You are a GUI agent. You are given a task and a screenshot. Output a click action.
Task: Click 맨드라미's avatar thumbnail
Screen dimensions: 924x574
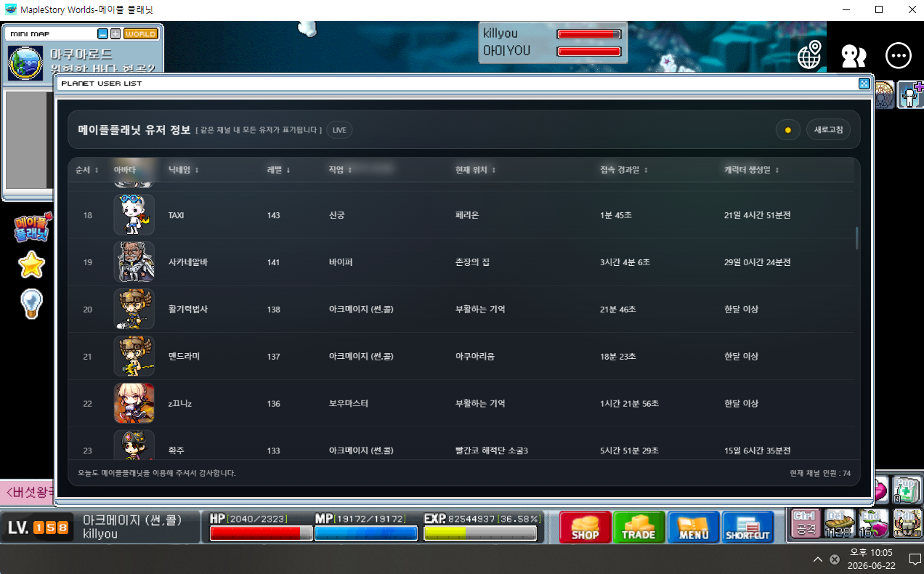pos(134,356)
